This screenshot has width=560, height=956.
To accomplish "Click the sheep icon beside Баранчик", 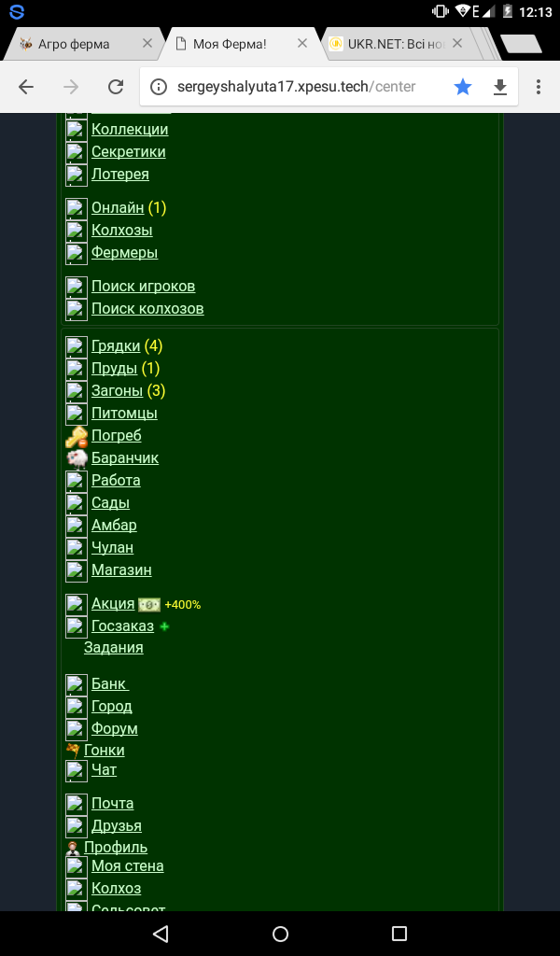I will pos(77,458).
